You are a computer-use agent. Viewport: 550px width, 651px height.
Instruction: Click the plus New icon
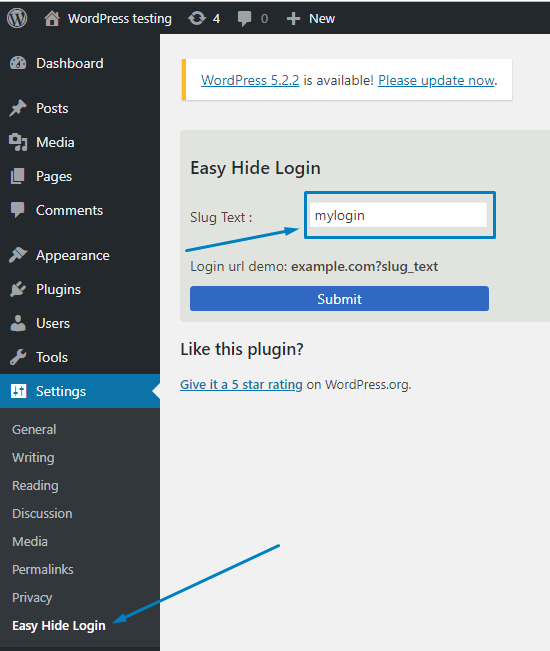pos(293,19)
